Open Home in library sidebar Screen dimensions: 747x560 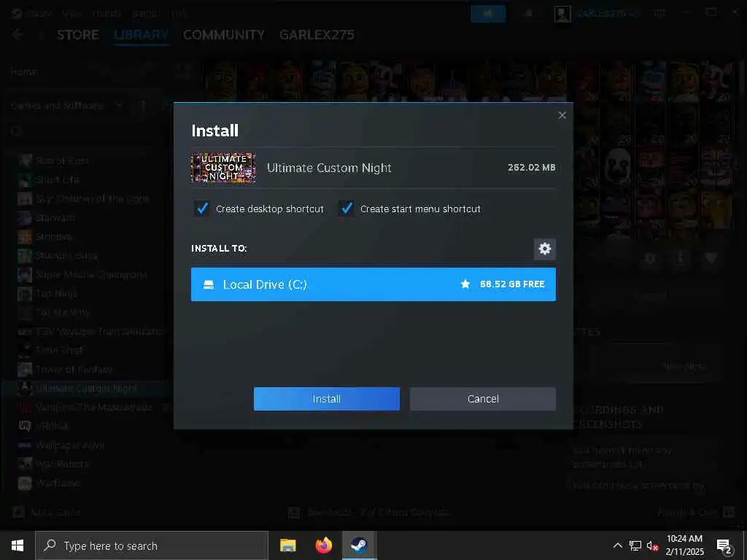click(24, 72)
